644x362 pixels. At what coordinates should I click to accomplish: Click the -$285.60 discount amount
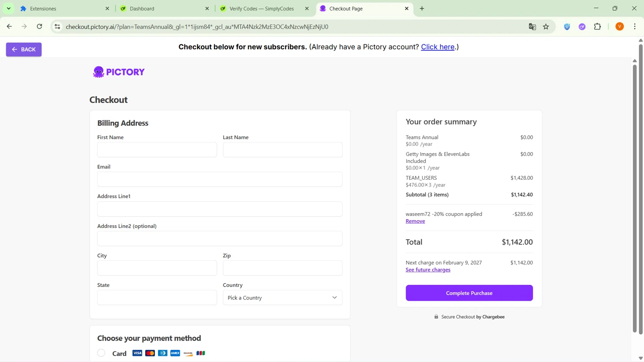coord(522,214)
